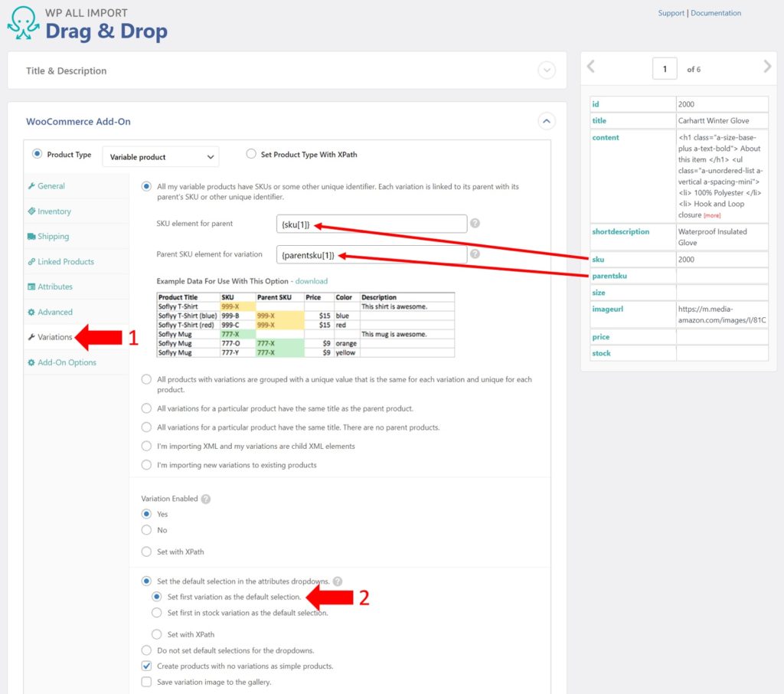
Task: Open the Variation Enabled help tooltip
Action: pyautogui.click(x=205, y=499)
